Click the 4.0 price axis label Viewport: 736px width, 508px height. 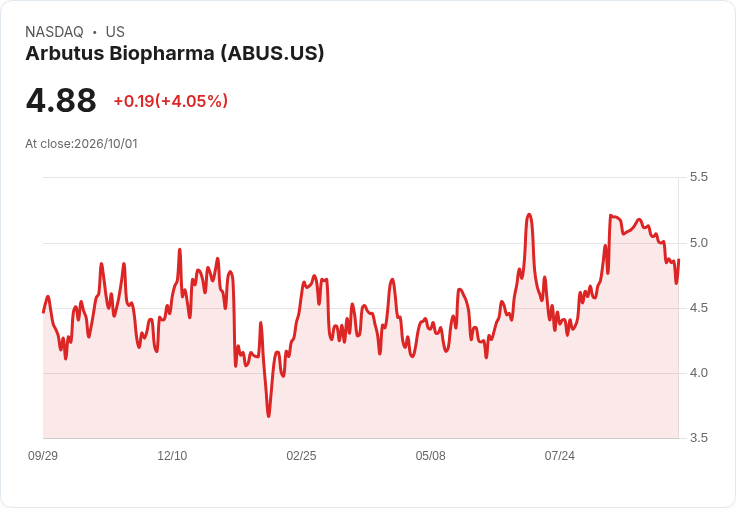coord(698,373)
